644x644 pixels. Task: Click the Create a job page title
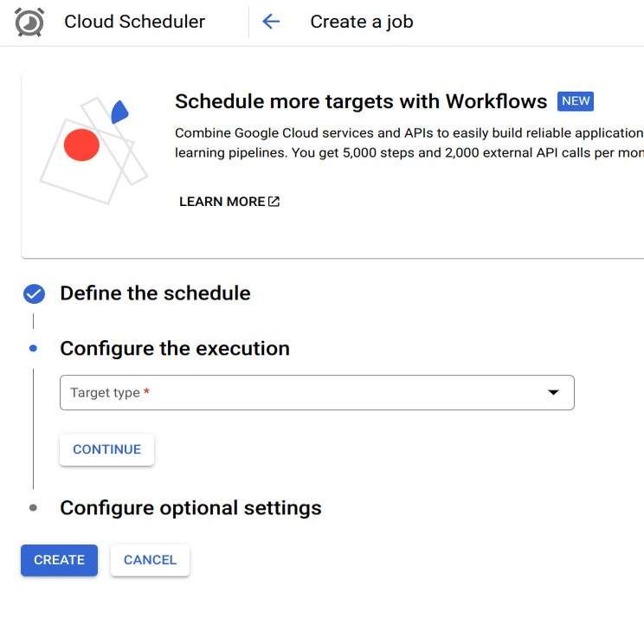362,22
